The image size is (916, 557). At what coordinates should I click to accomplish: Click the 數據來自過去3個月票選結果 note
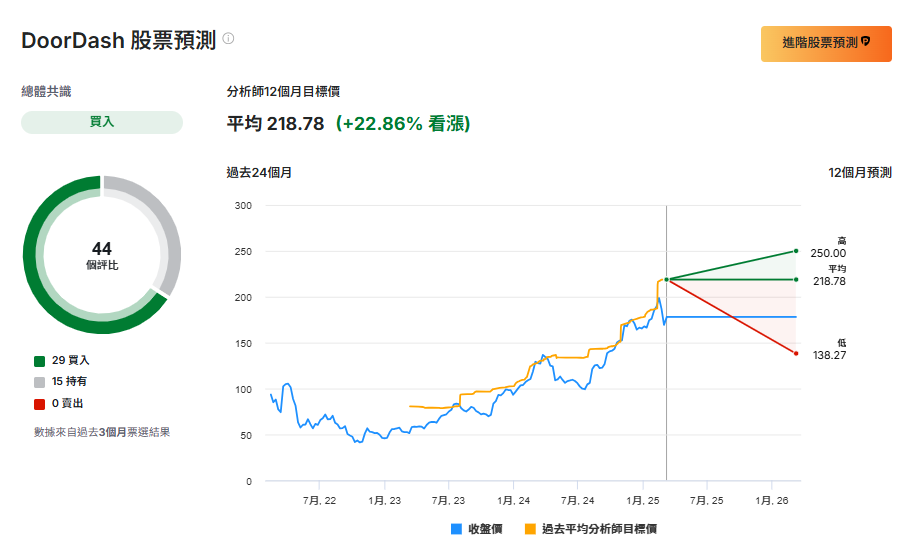tap(102, 432)
